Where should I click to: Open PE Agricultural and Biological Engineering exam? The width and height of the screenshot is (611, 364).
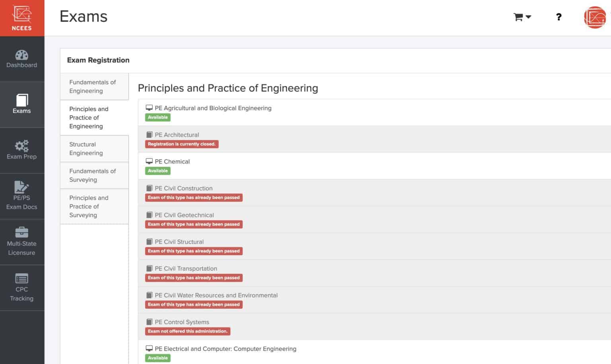213,108
